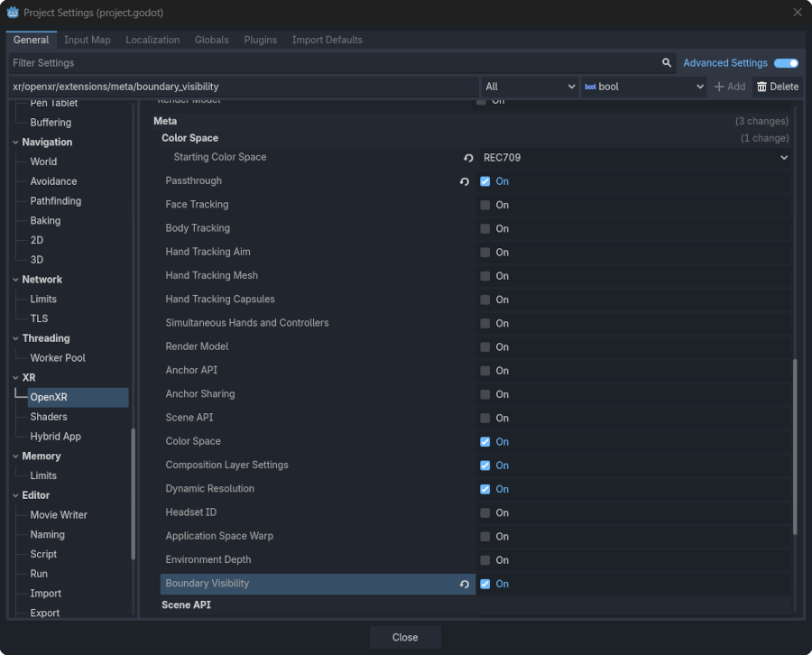Enable the Face Tracking checkbox
The image size is (812, 655).
click(x=485, y=205)
